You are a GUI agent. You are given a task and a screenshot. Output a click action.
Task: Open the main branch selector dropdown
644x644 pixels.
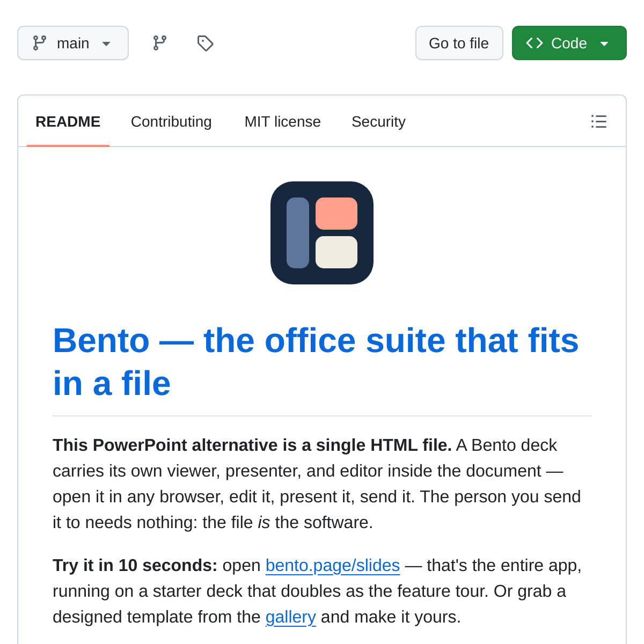(x=73, y=43)
